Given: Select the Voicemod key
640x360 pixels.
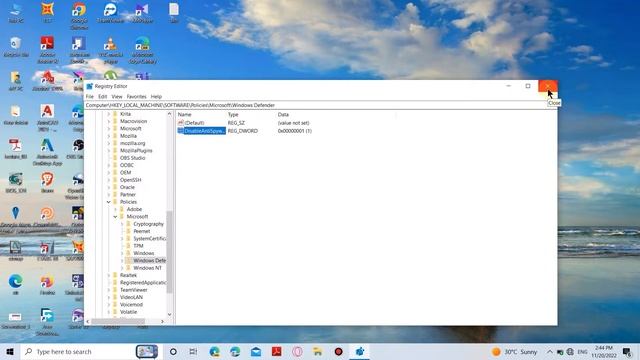Looking at the screenshot, I should click(131, 304).
